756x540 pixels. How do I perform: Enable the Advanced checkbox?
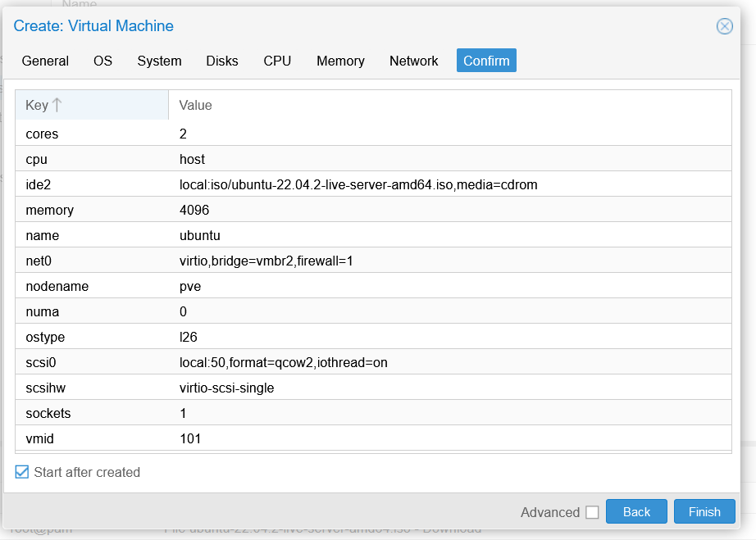point(592,512)
